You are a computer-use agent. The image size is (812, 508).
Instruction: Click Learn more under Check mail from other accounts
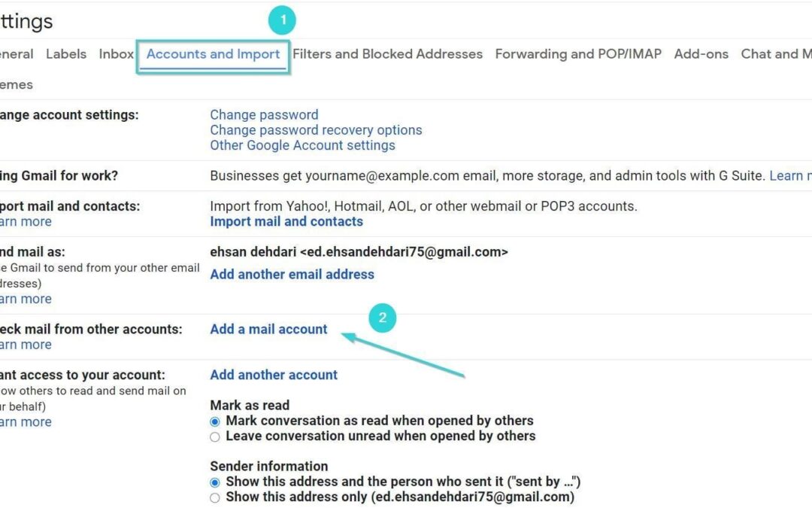pyautogui.click(x=27, y=345)
